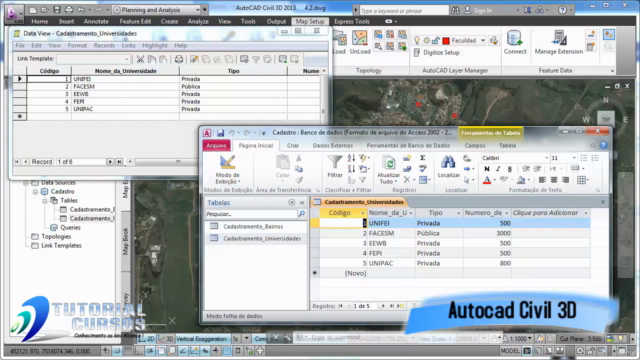Open Express Tools ribbon tab
Image resolution: width=640 pixels, height=360 pixels.
pos(352,21)
